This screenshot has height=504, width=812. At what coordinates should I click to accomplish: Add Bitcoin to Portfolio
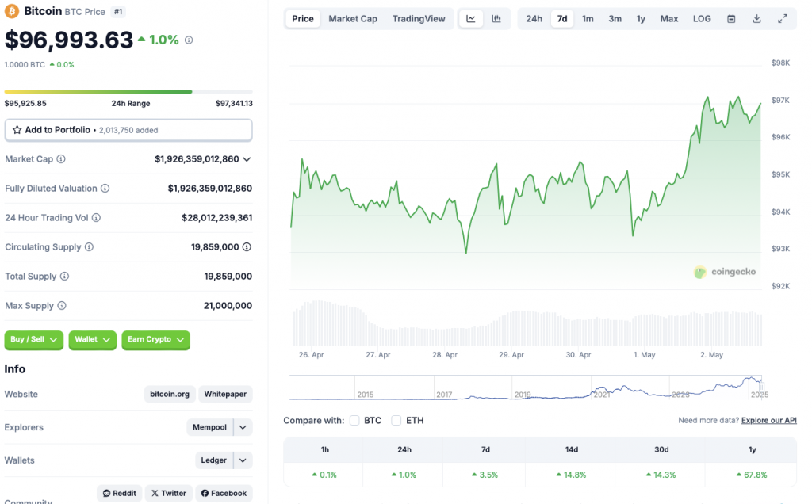128,130
